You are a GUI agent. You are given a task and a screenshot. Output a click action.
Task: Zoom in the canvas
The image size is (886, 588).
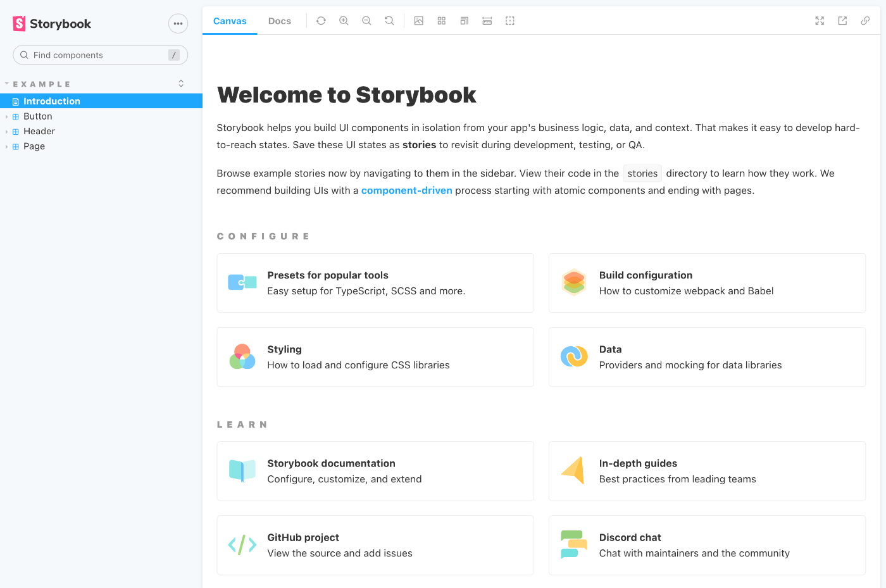[344, 21]
